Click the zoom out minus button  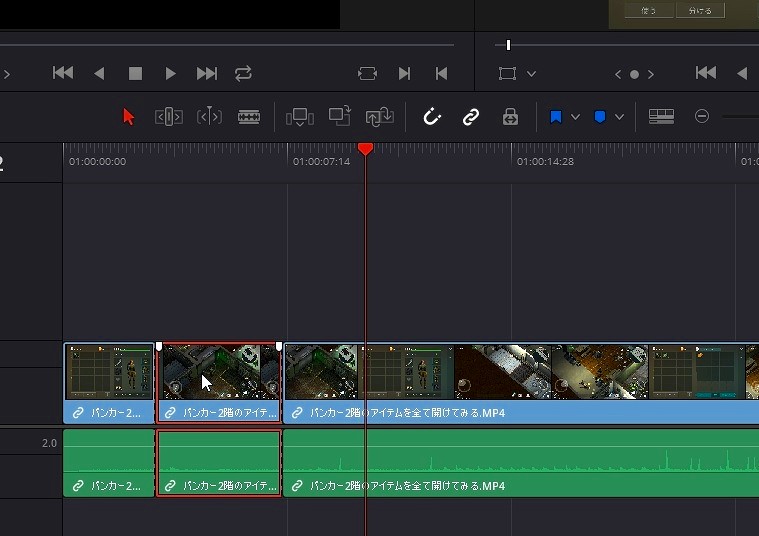[x=702, y=117]
